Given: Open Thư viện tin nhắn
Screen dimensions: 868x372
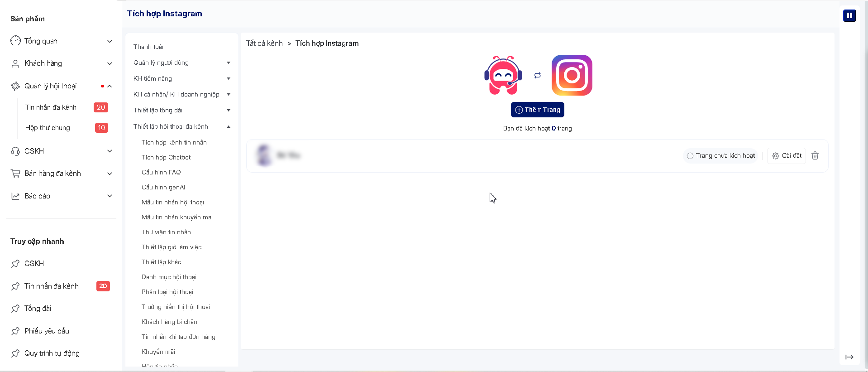Looking at the screenshot, I should click(166, 232).
